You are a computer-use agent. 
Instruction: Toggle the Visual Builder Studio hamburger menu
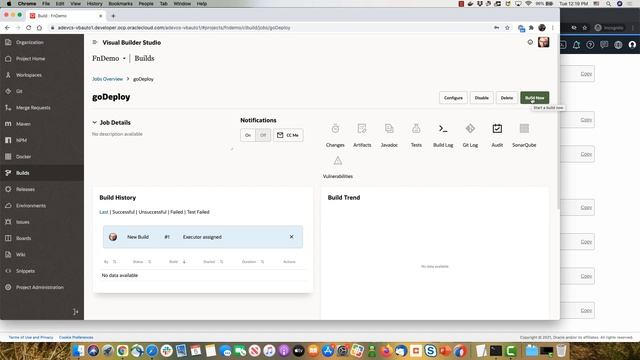95,42
